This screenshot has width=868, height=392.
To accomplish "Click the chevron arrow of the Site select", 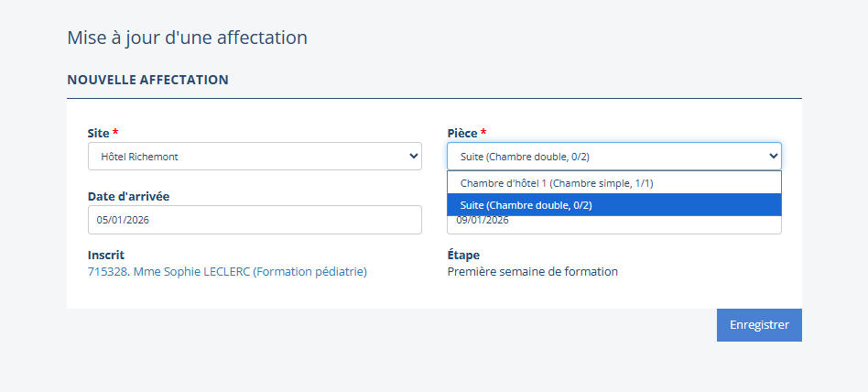I will [x=412, y=157].
